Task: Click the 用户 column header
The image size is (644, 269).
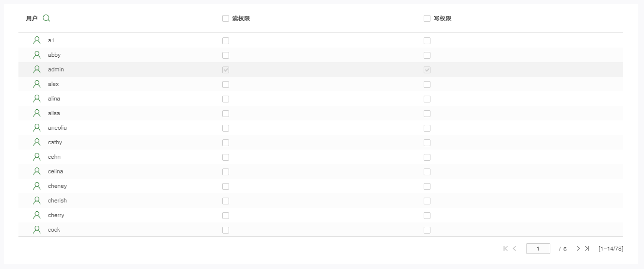Action: coord(32,18)
